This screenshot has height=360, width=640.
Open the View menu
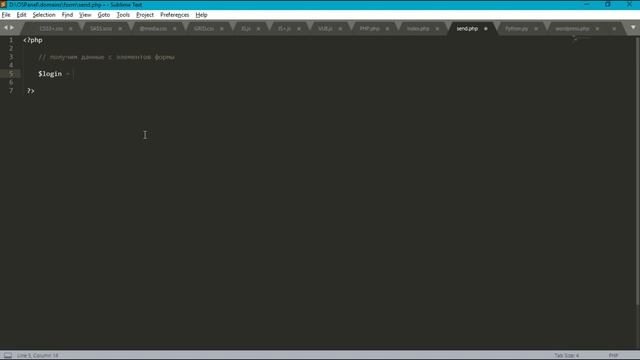85,15
